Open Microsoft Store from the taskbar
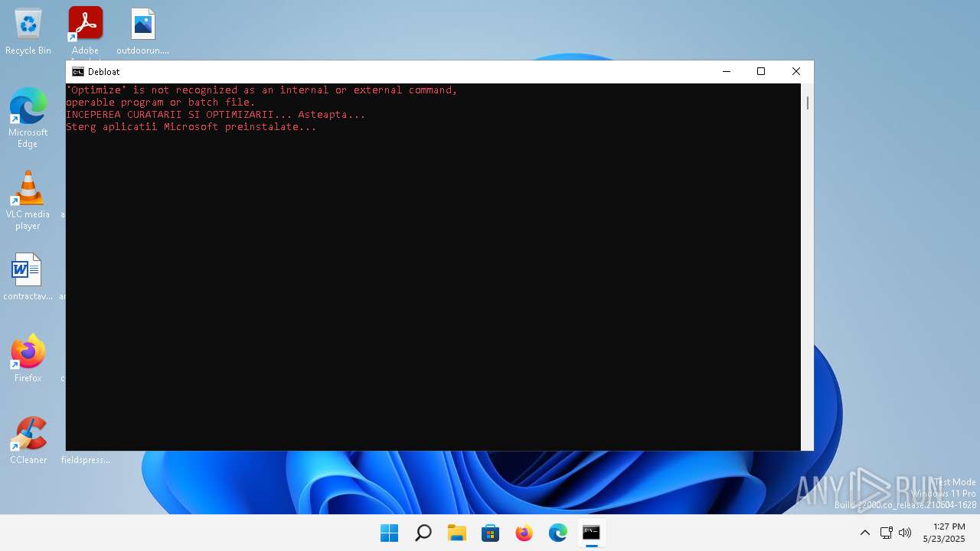The height and width of the screenshot is (551, 980). click(491, 533)
